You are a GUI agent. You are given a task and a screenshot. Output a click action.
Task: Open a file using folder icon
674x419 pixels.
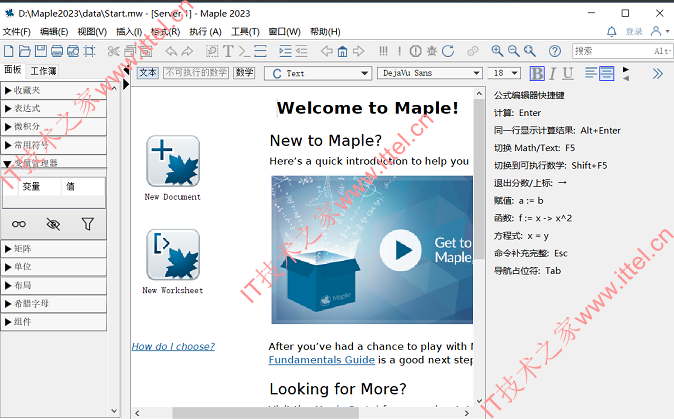[x=25, y=51]
